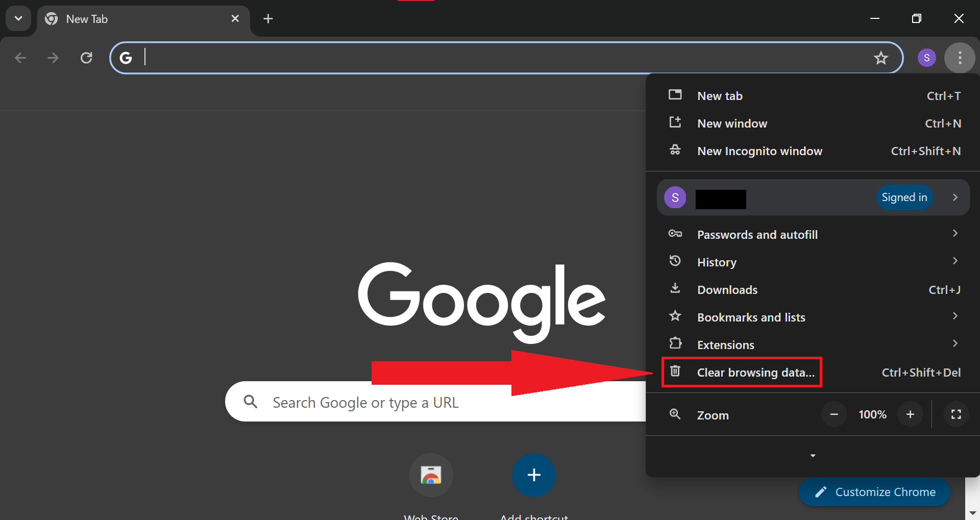Increase zoom with the plus button
This screenshot has height=520, width=980.
910,414
